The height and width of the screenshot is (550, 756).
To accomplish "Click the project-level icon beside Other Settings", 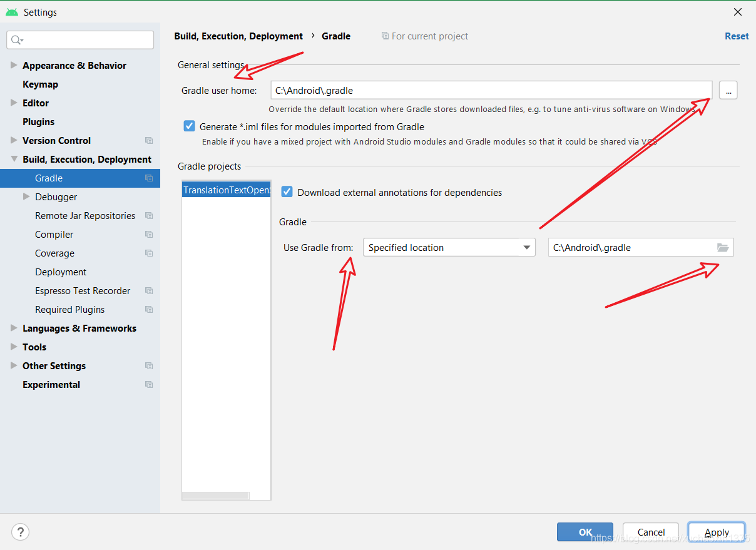I will click(x=149, y=366).
